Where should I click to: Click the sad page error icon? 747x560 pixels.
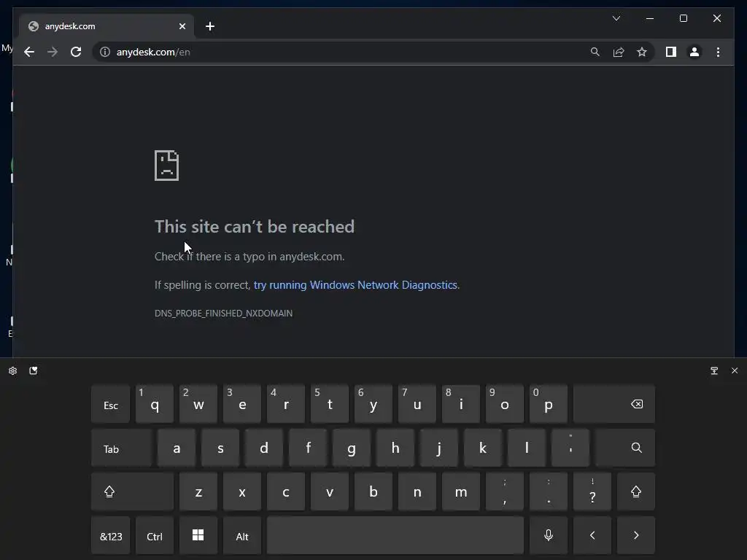click(x=167, y=166)
